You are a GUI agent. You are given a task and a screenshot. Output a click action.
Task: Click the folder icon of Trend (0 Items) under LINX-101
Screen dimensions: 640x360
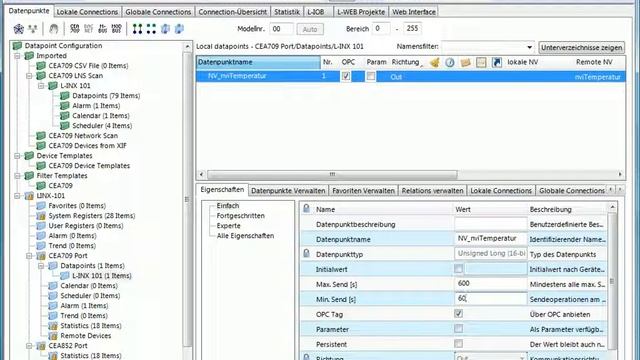click(x=41, y=246)
